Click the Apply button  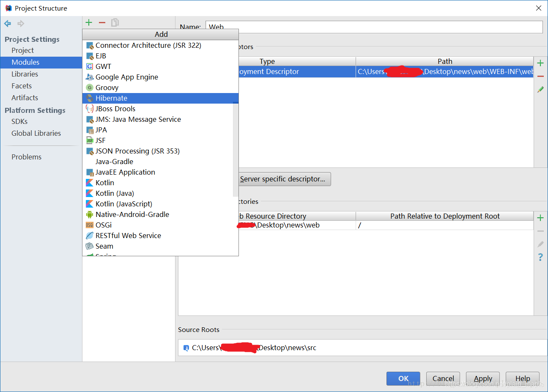pyautogui.click(x=483, y=378)
